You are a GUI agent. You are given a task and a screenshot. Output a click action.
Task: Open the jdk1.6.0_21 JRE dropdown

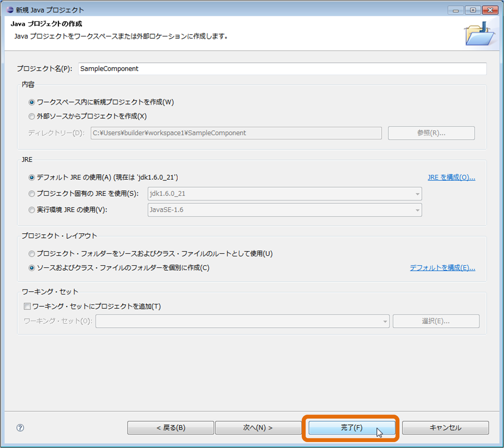pyautogui.click(x=285, y=194)
